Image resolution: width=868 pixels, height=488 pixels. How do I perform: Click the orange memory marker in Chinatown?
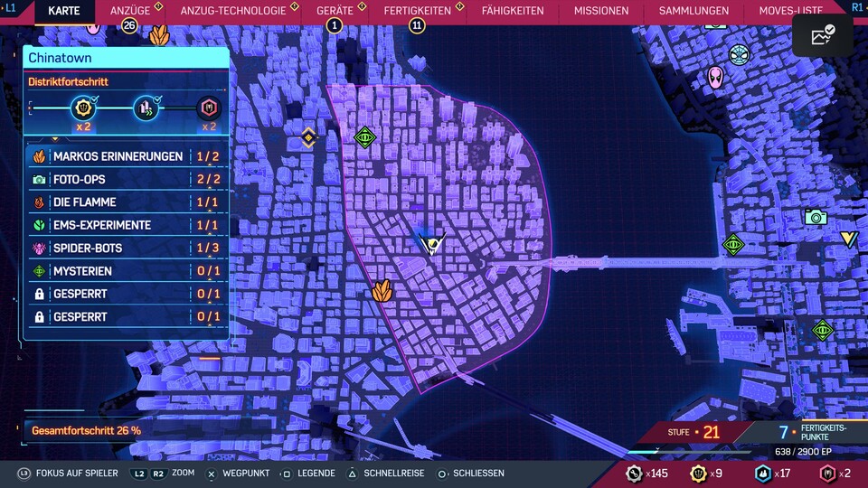click(x=382, y=290)
